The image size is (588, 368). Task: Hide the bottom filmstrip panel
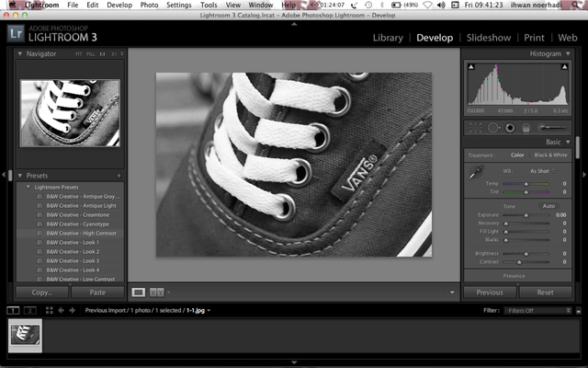[294, 362]
